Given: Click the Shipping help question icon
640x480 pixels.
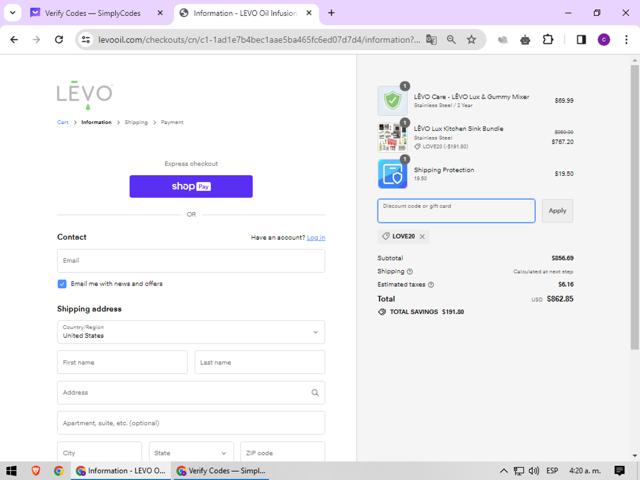Looking at the screenshot, I should click(410, 271).
